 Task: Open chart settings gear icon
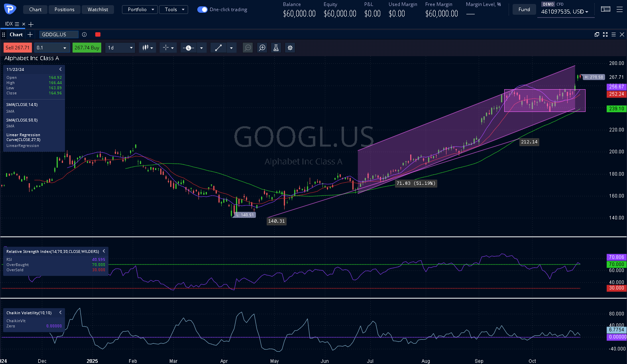[290, 48]
